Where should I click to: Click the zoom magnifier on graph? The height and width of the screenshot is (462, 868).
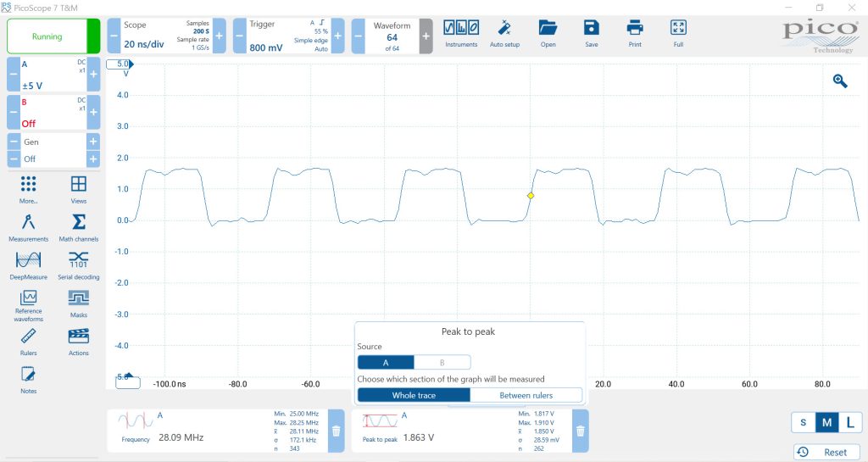click(840, 81)
